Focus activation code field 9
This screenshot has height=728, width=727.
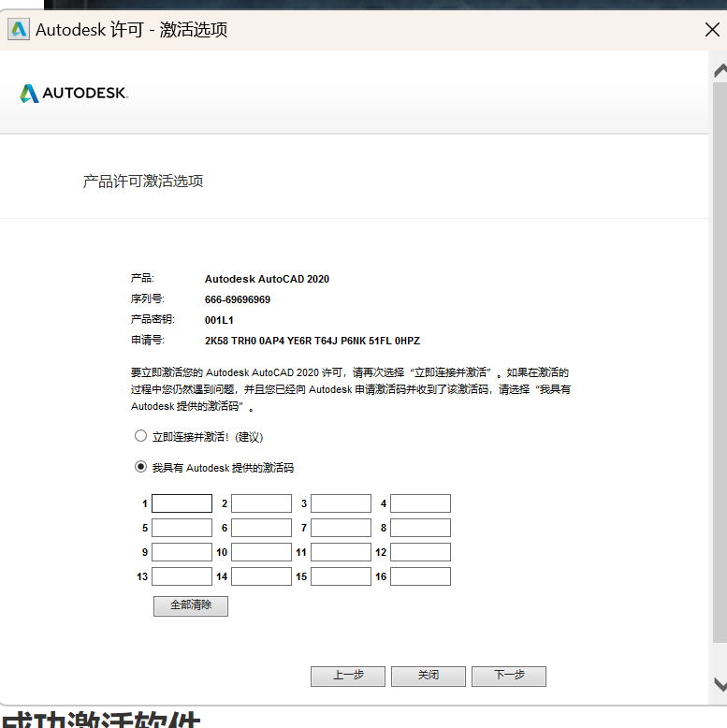(182, 552)
